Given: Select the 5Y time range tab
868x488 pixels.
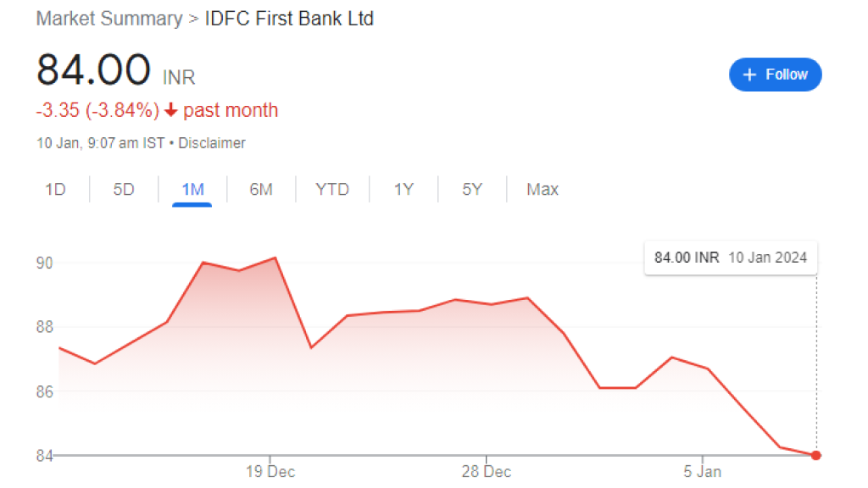Looking at the screenshot, I should [x=472, y=189].
